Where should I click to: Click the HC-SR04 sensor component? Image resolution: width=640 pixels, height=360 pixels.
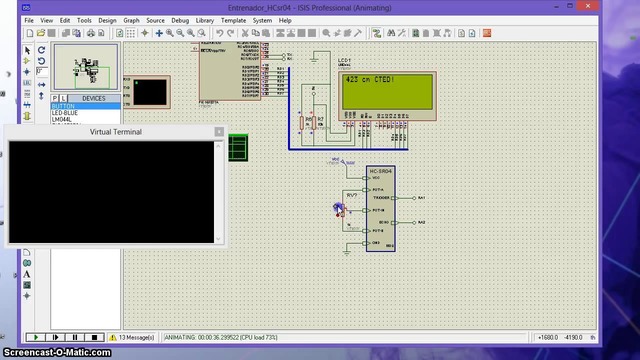coord(380,209)
